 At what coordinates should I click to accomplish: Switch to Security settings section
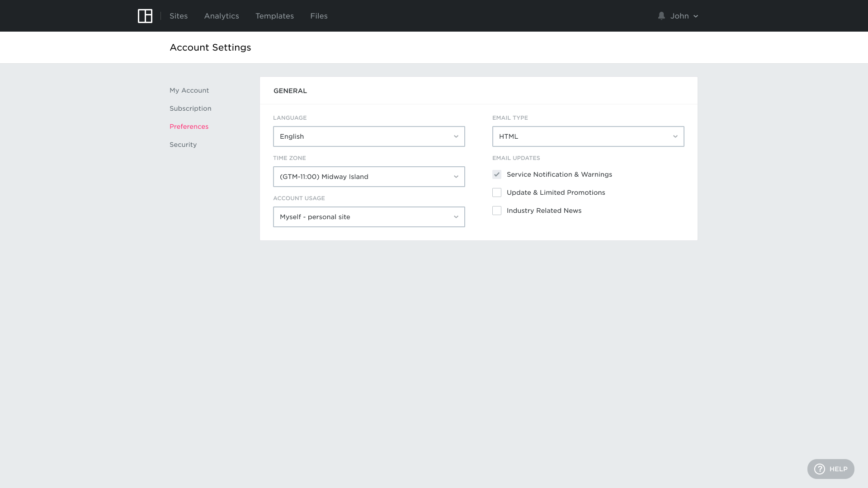pyautogui.click(x=183, y=145)
